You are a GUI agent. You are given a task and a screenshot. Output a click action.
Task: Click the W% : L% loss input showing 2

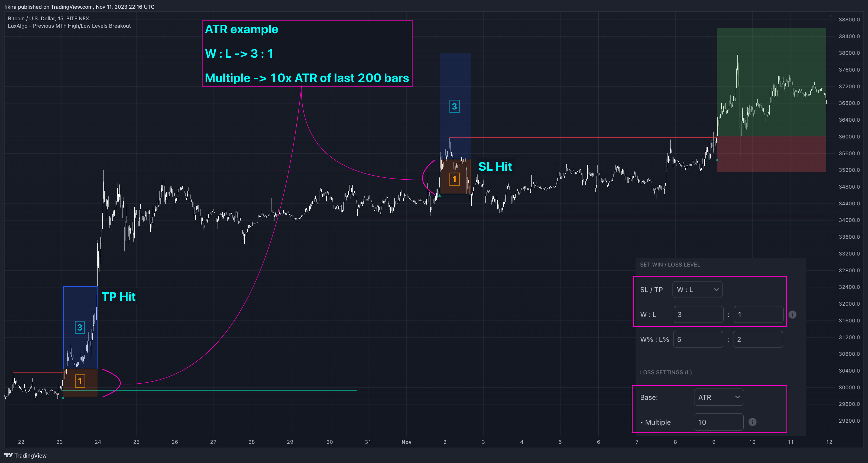(x=758, y=339)
